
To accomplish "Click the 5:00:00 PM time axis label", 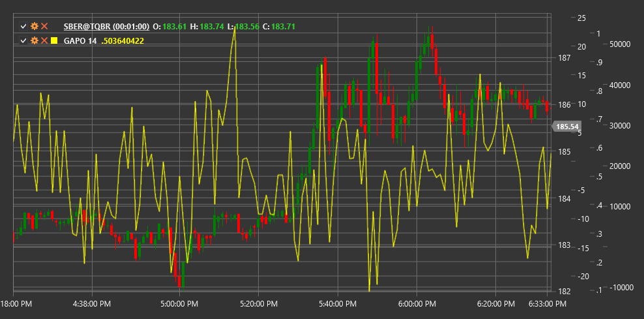I will point(180,304).
